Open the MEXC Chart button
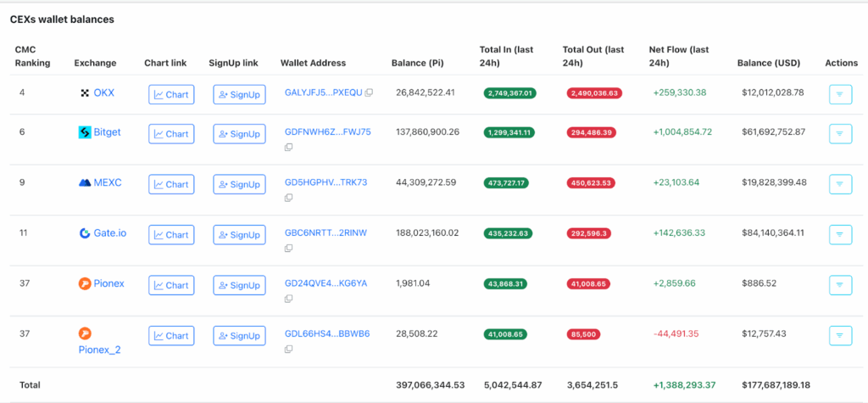 (x=171, y=184)
